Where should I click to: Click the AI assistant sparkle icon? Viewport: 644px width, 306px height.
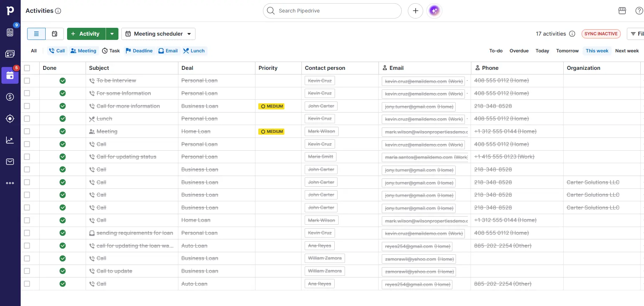click(434, 11)
